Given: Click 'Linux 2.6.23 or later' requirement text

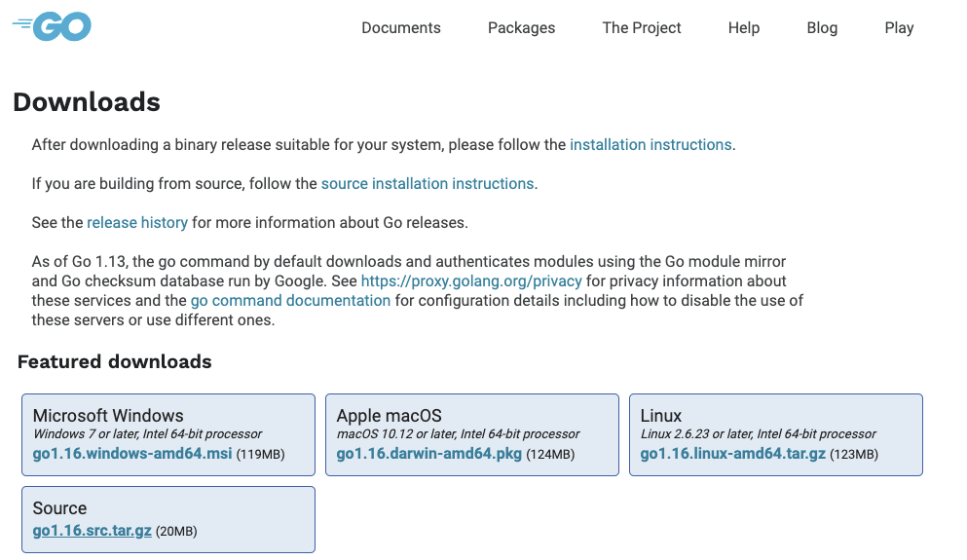Looking at the screenshot, I should click(x=758, y=433).
